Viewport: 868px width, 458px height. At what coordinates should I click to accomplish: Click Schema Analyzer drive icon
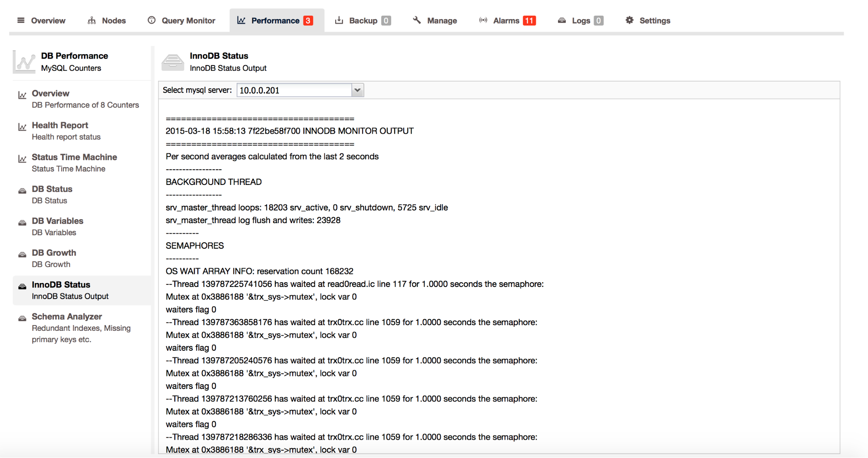(x=22, y=318)
